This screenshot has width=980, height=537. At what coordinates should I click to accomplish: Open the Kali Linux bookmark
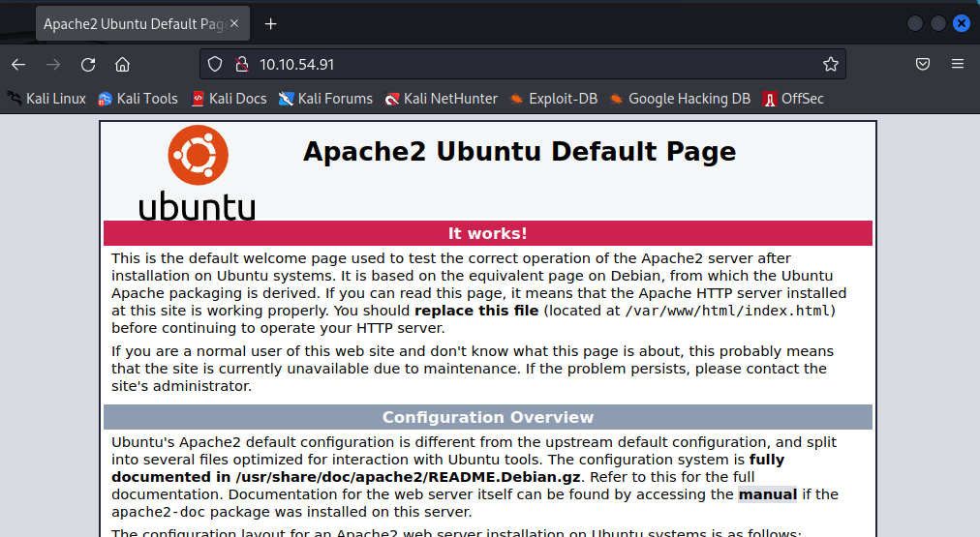(46, 99)
